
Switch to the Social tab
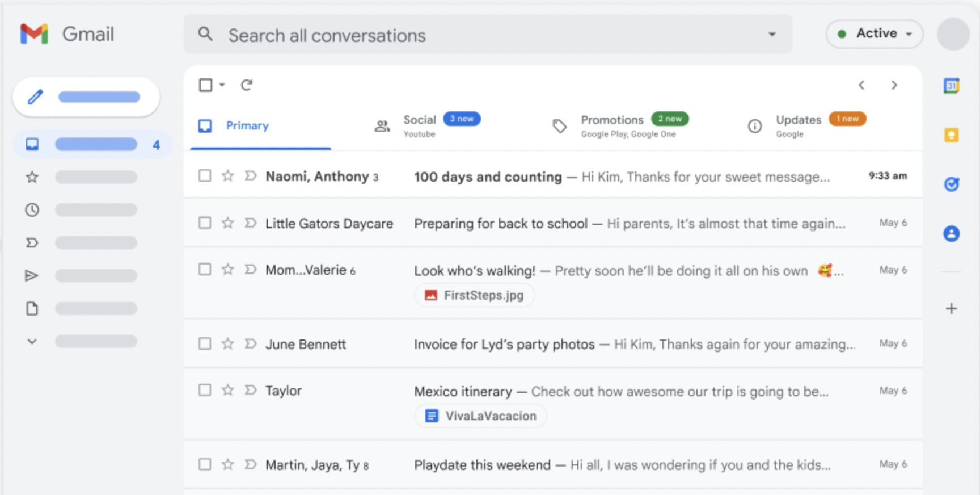tap(420, 125)
